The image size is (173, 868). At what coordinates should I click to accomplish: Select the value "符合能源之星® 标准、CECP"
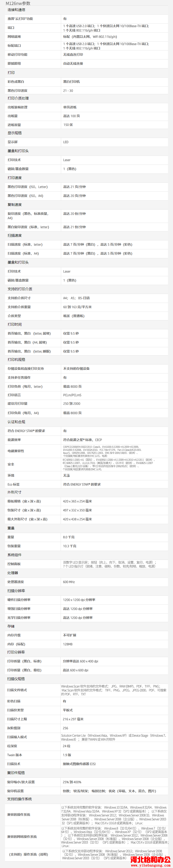[x=82, y=440]
